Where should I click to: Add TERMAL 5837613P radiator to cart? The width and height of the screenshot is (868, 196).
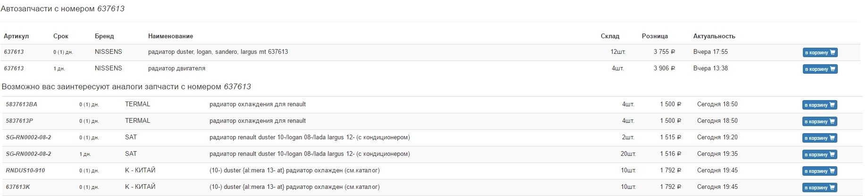(x=820, y=121)
